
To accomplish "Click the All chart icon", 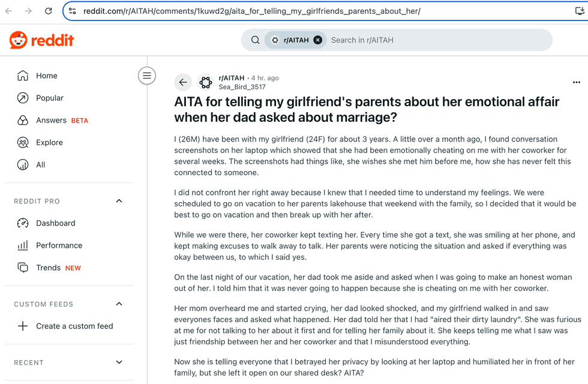I will click(23, 164).
